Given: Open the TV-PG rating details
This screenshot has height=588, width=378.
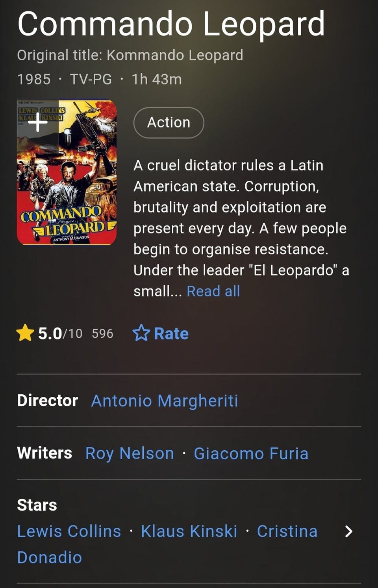Looking at the screenshot, I should click(91, 79).
